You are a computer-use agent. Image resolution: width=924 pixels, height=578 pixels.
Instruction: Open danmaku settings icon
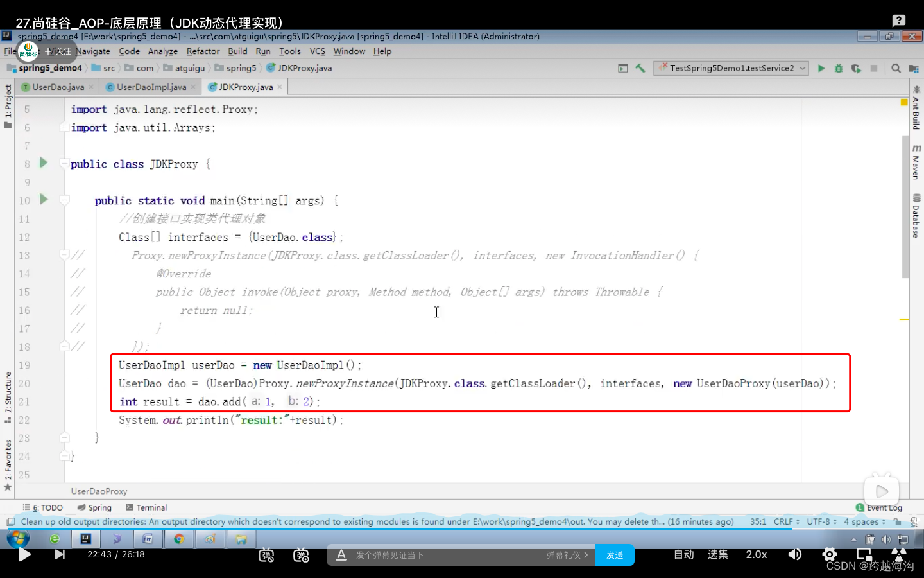tap(301, 556)
